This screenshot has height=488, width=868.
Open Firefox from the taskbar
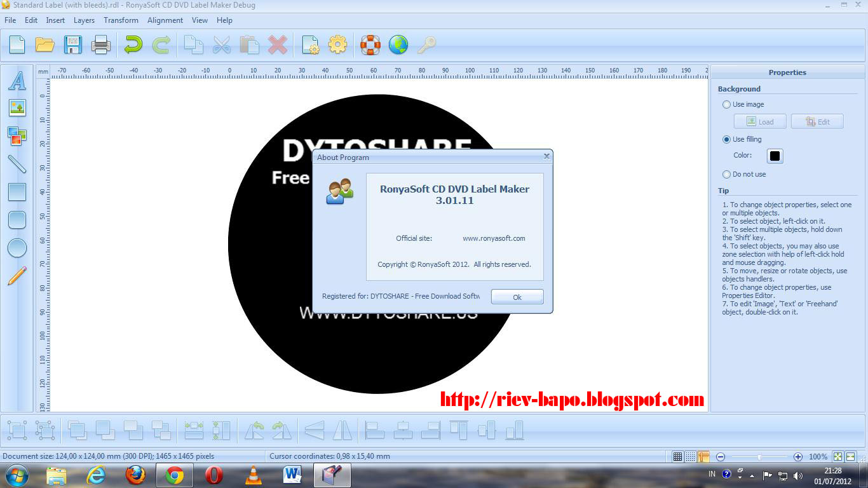pyautogui.click(x=135, y=475)
